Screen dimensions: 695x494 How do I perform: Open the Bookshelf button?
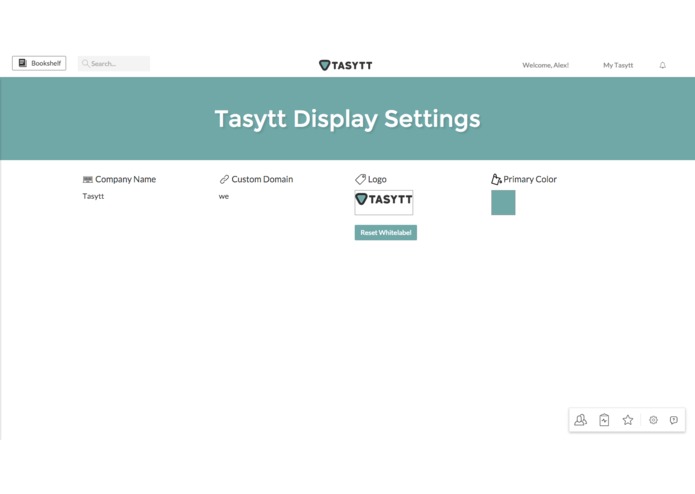pos(39,63)
